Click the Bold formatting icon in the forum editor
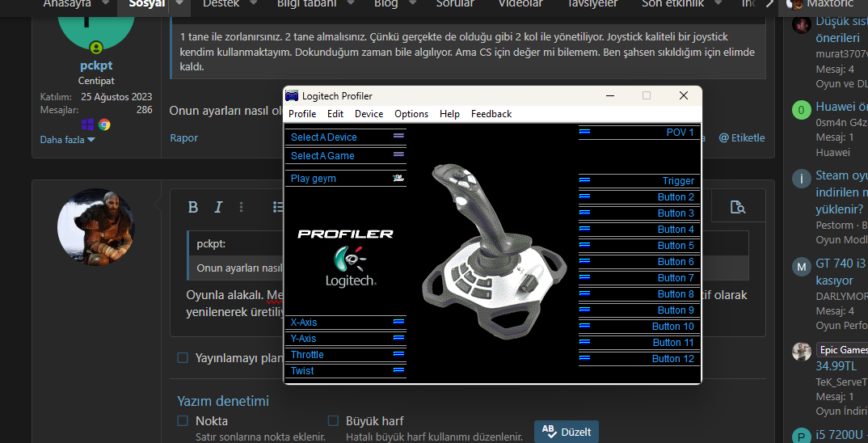 click(192, 207)
